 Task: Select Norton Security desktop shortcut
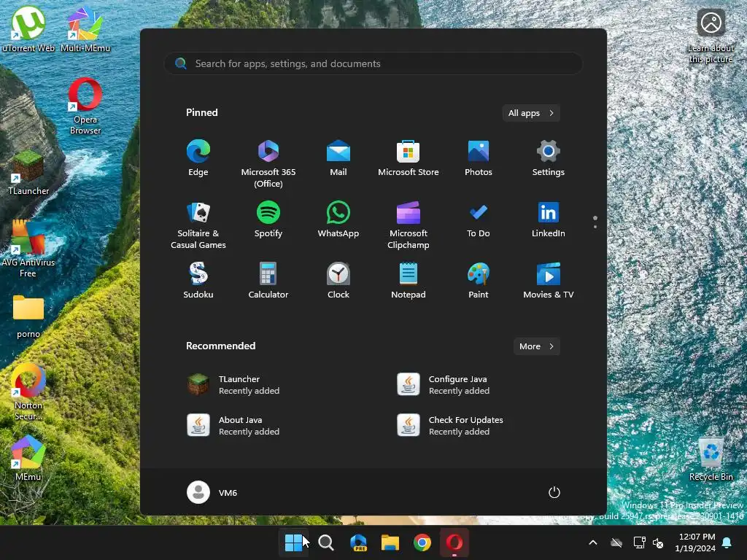[x=28, y=392]
